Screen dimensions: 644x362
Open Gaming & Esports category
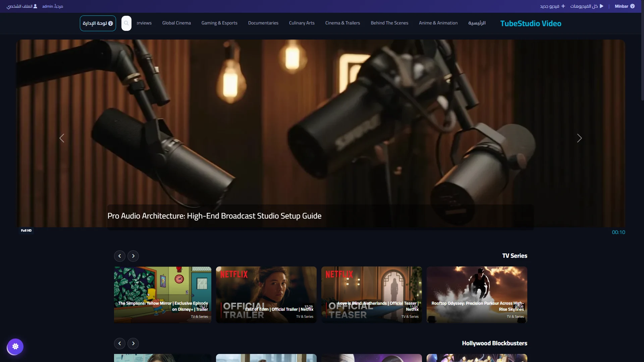coord(219,23)
